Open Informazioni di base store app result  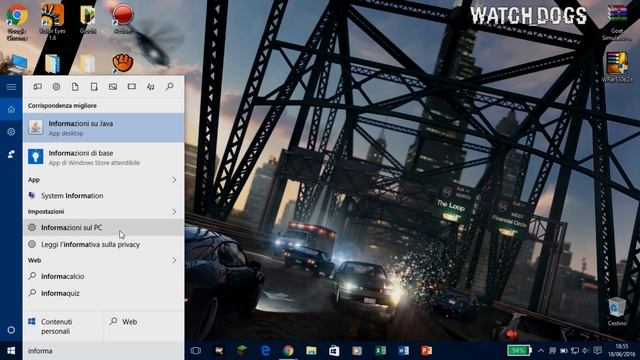pos(104,157)
